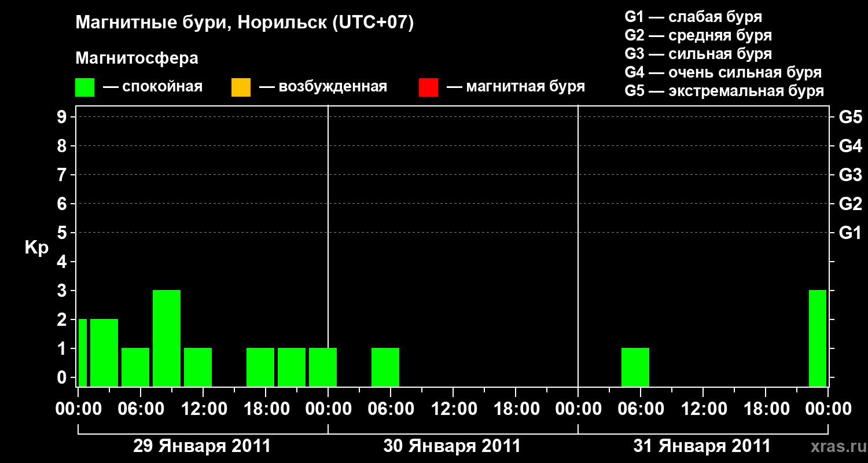Click the 31 Января 2011 date label
868x463 pixels.
click(702, 446)
